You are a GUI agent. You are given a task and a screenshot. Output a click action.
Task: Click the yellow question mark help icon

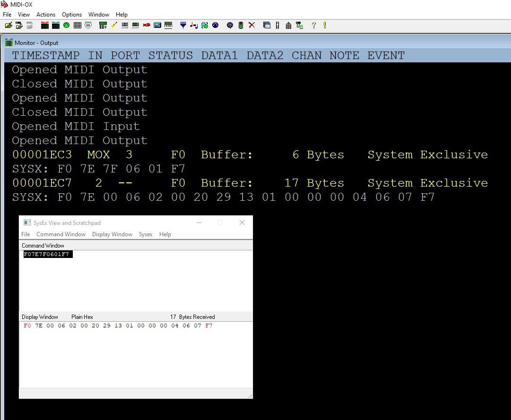pyautogui.click(x=313, y=26)
